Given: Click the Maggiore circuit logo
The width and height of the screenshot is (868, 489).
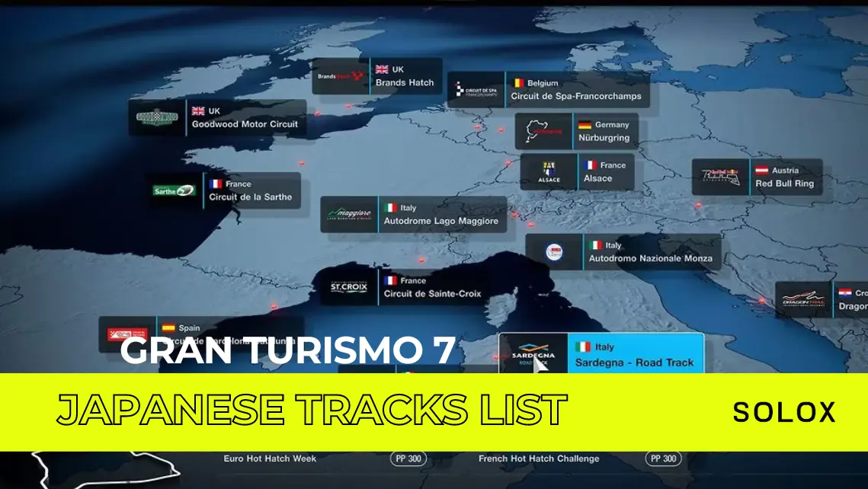Looking at the screenshot, I should click(x=349, y=214).
